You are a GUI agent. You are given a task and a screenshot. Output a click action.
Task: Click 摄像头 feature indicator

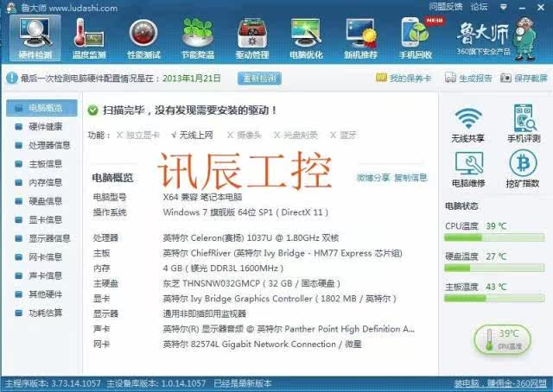[x=244, y=135]
